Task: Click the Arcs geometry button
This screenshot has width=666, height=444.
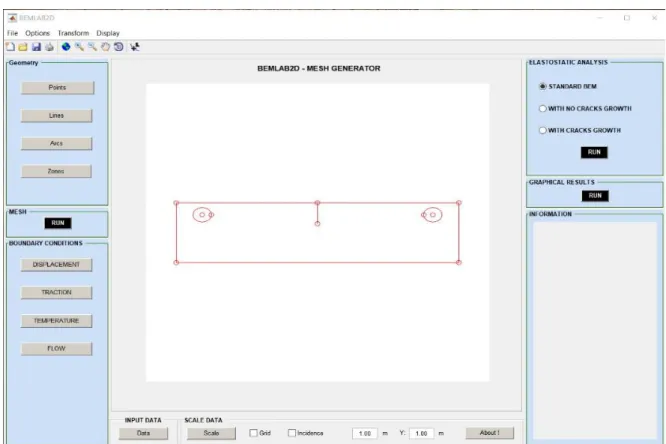Action: 56,143
